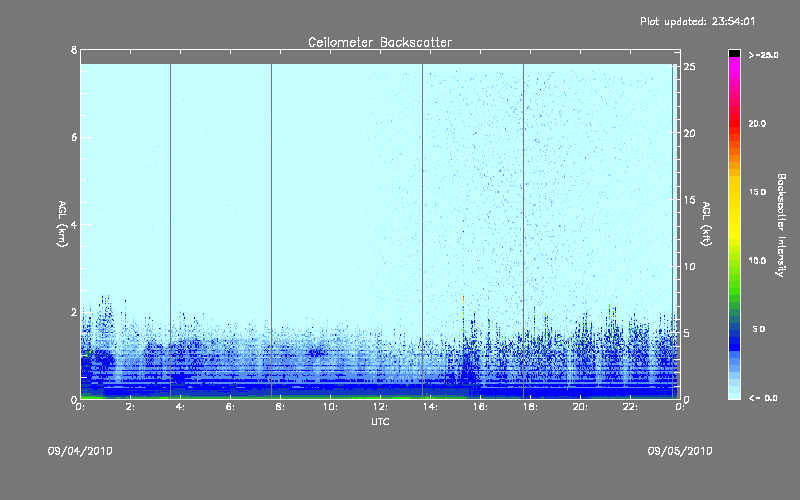Click the black top swatch of colorbar

coord(734,53)
